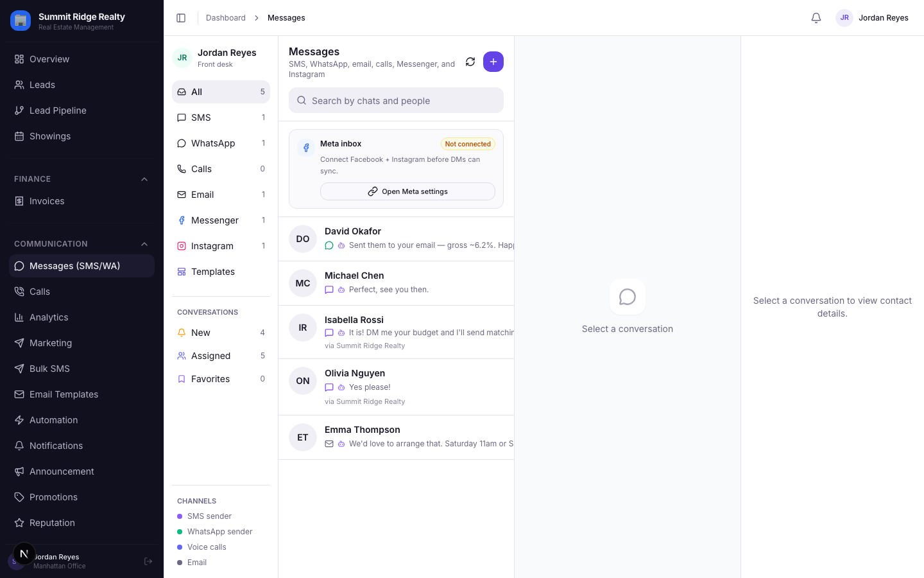Click Open Meta settings button
The height and width of the screenshot is (578, 924).
(407, 191)
